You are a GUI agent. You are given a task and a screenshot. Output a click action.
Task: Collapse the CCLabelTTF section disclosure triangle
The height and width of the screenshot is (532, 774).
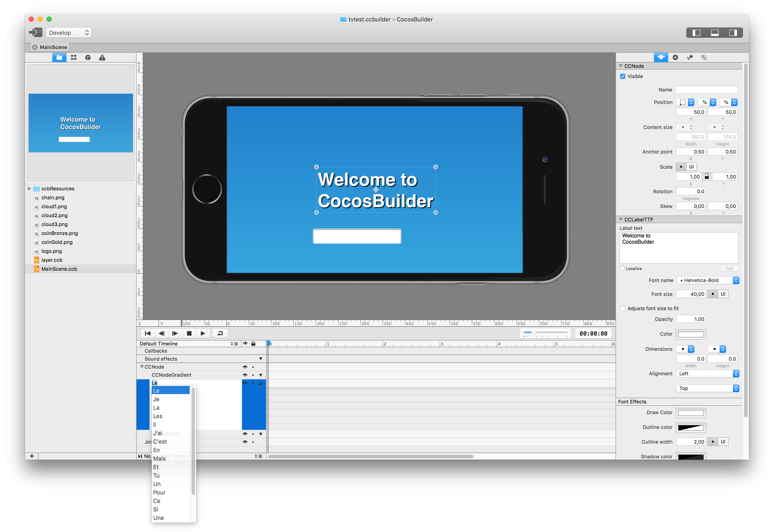pyautogui.click(x=621, y=219)
